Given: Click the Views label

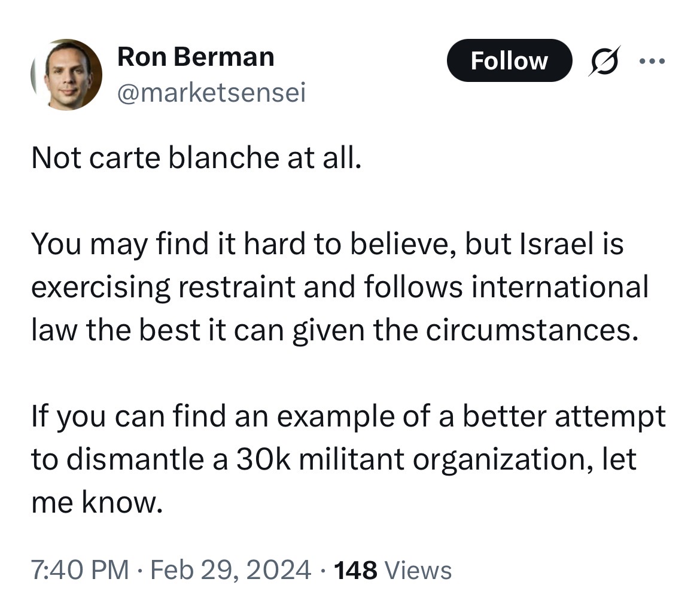Looking at the screenshot, I should 418,570.
